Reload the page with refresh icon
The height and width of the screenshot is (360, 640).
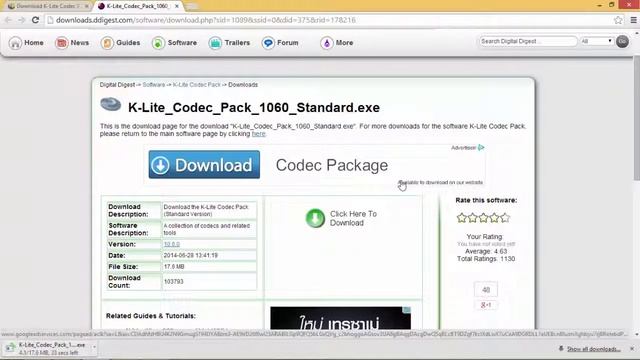[x=36, y=20]
